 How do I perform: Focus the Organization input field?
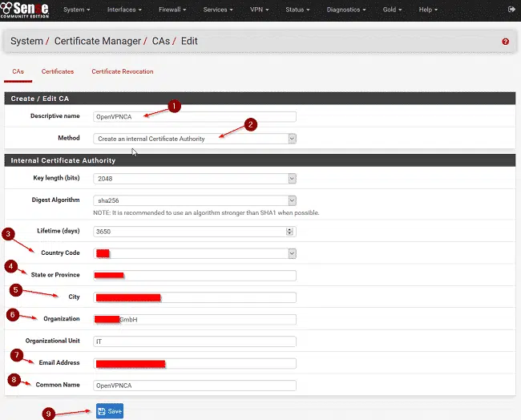pos(195,319)
